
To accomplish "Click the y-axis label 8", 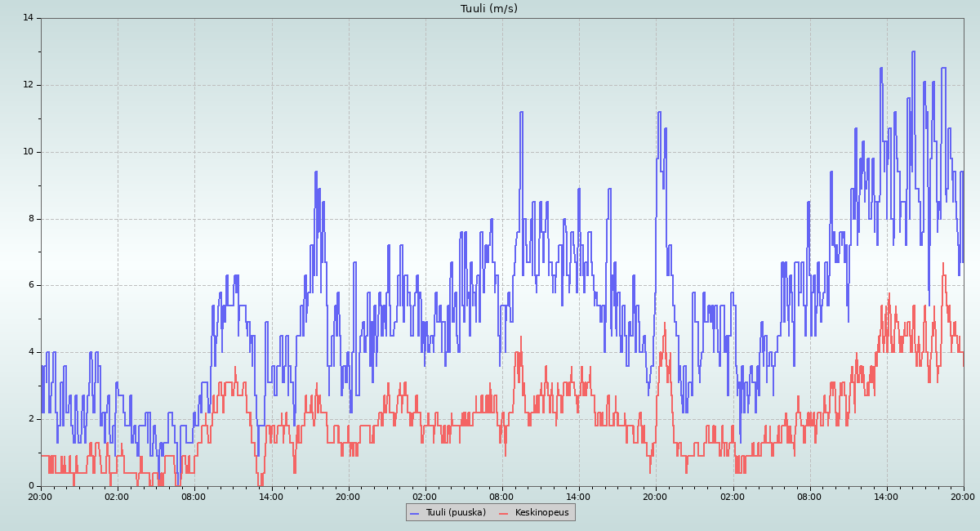I will pos(30,219).
